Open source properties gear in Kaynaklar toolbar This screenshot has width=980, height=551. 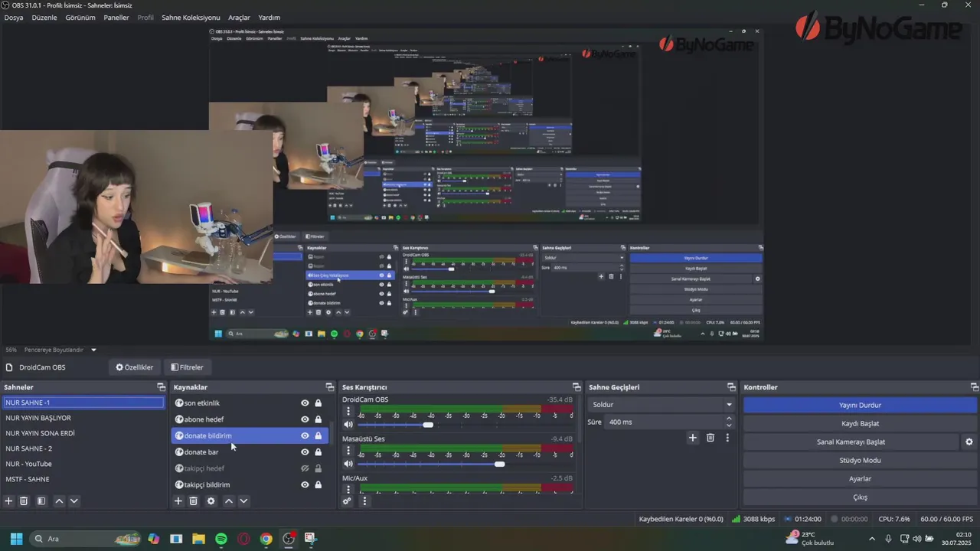pos(211,501)
